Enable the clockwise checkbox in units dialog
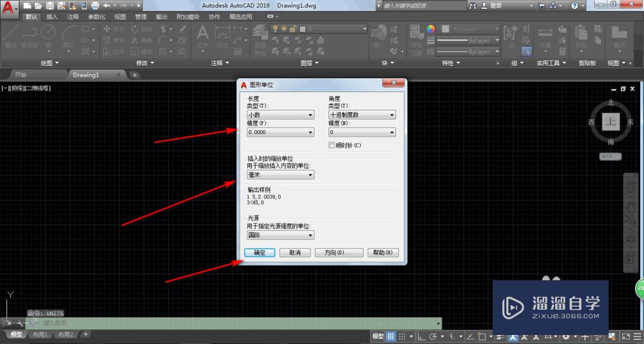 tap(332, 145)
